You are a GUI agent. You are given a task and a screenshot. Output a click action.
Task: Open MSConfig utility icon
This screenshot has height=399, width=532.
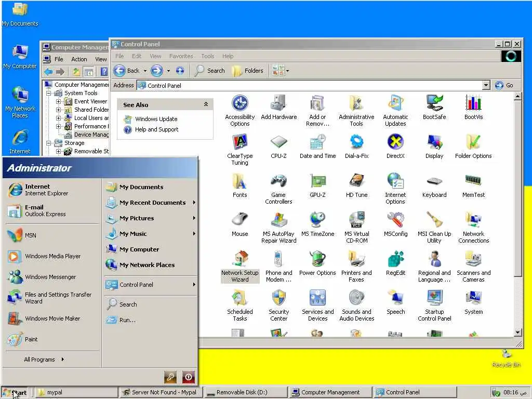[x=395, y=224]
